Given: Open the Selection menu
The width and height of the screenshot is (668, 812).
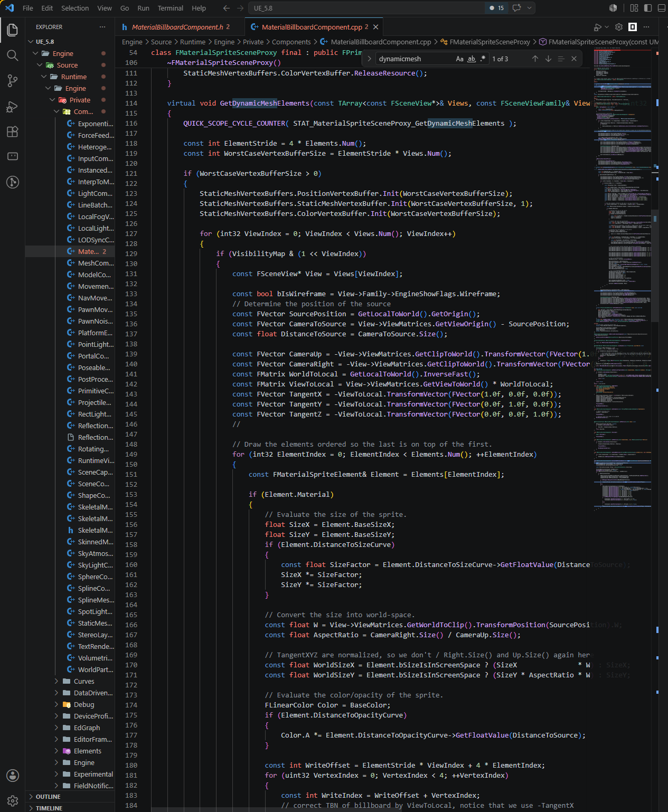Looking at the screenshot, I should tap(75, 8).
